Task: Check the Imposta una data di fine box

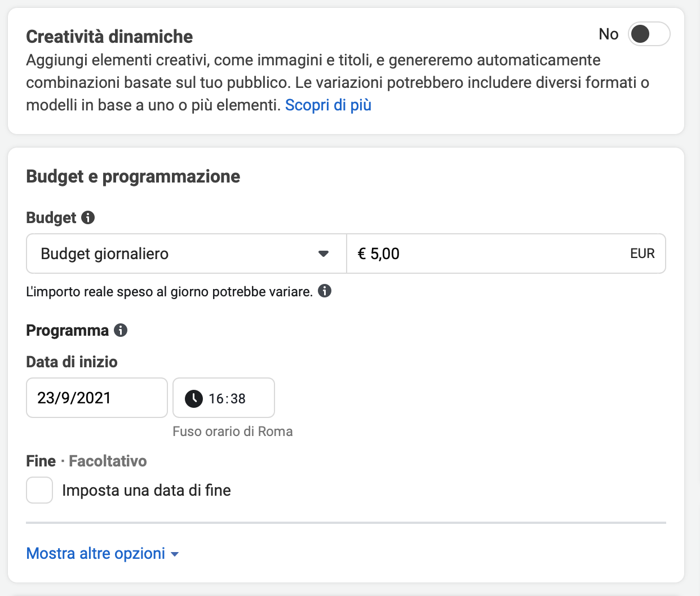Action: (39, 490)
